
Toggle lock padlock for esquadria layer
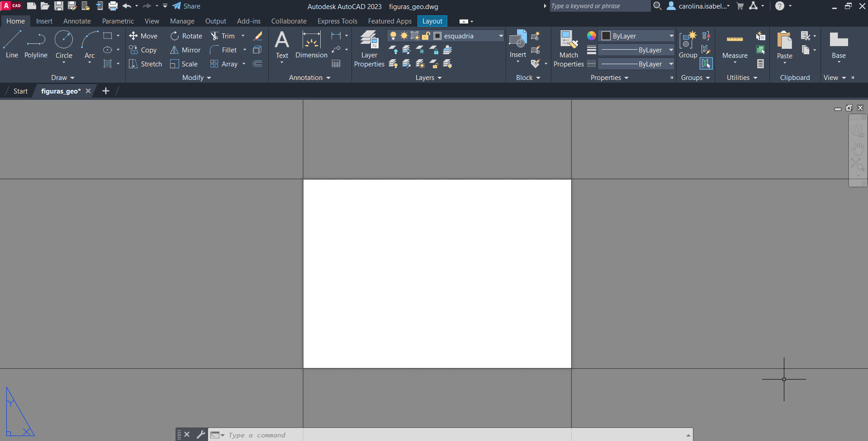click(x=426, y=36)
